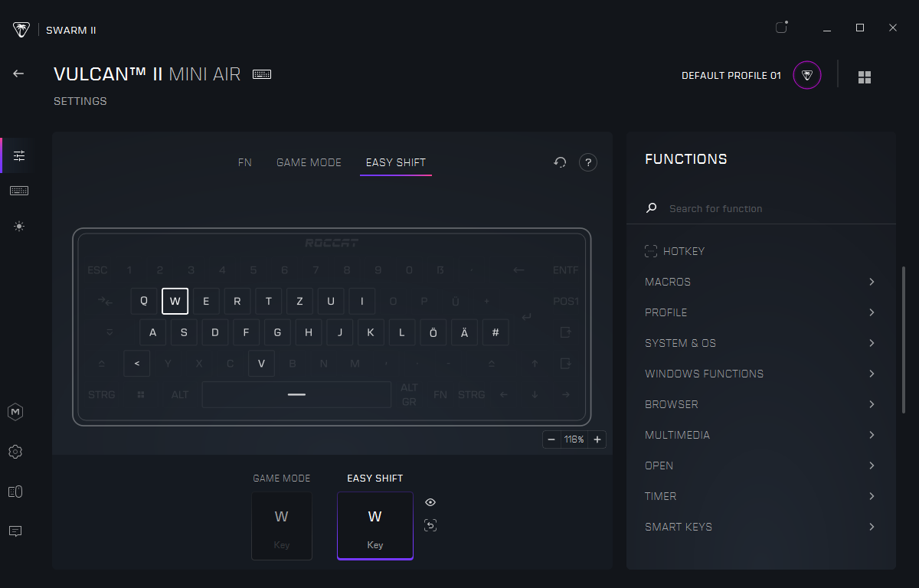Image resolution: width=919 pixels, height=588 pixels.
Task: Expand the MULTIMEDIA category
Action: click(760, 435)
